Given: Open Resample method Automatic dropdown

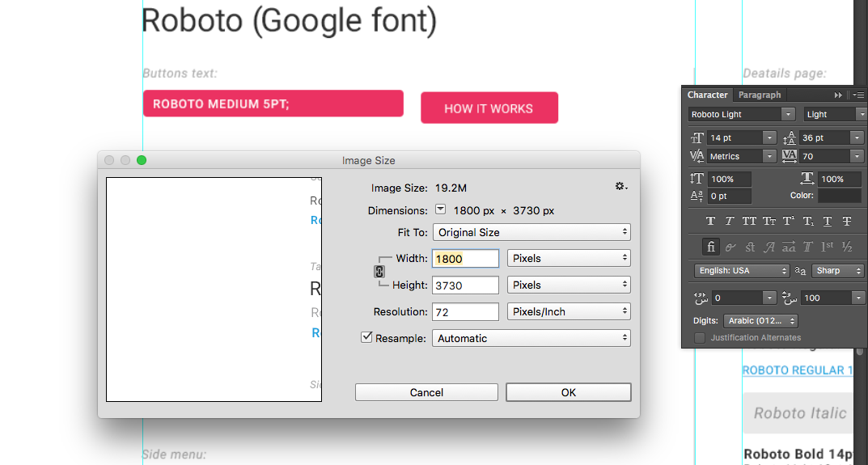Looking at the screenshot, I should tap(531, 338).
